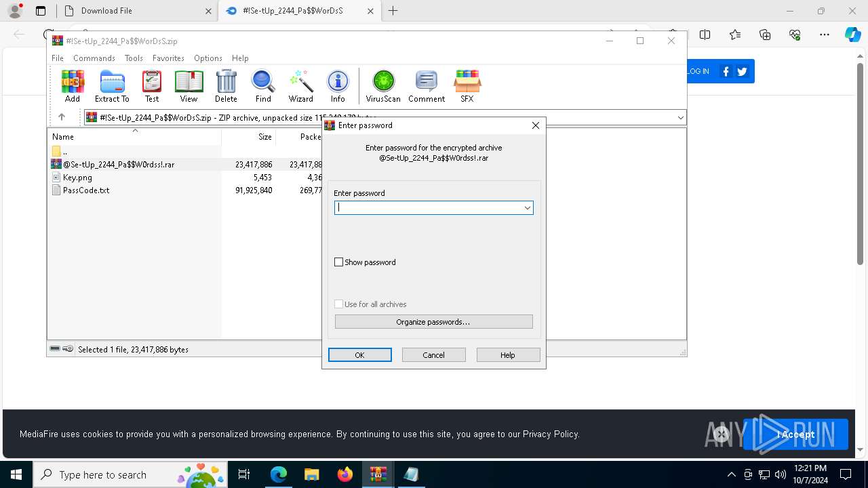868x488 pixels.
Task: Toggle Use for all archives checkbox
Action: tap(339, 304)
